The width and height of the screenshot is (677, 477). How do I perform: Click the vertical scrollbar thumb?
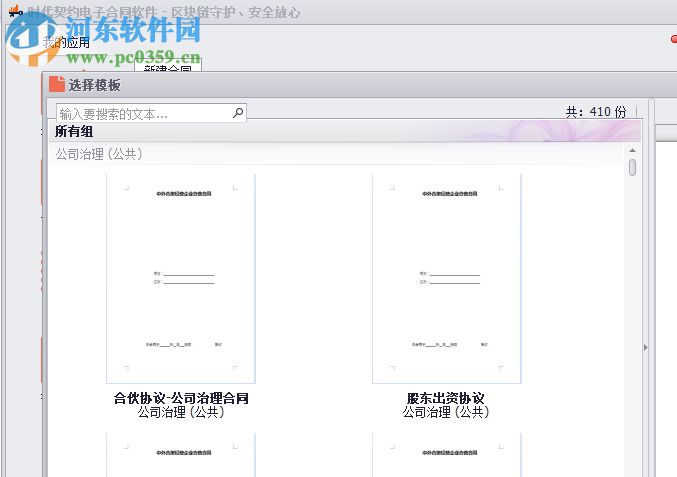[633, 167]
